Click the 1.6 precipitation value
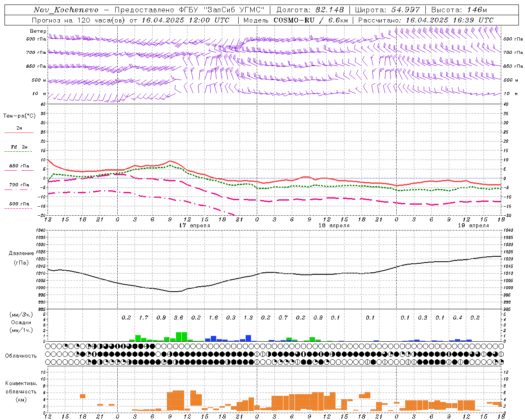Image resolution: width=525 pixels, height=420 pixels. coord(213,318)
